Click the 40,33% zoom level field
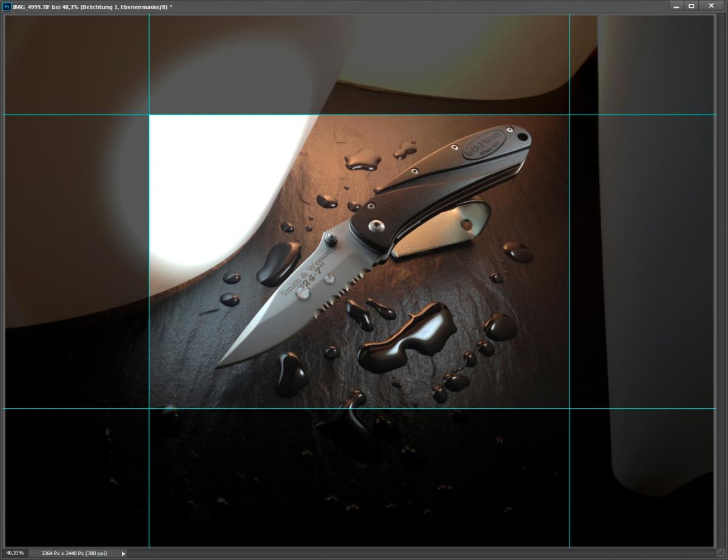Image resolution: width=728 pixels, height=560 pixels. tap(15, 553)
